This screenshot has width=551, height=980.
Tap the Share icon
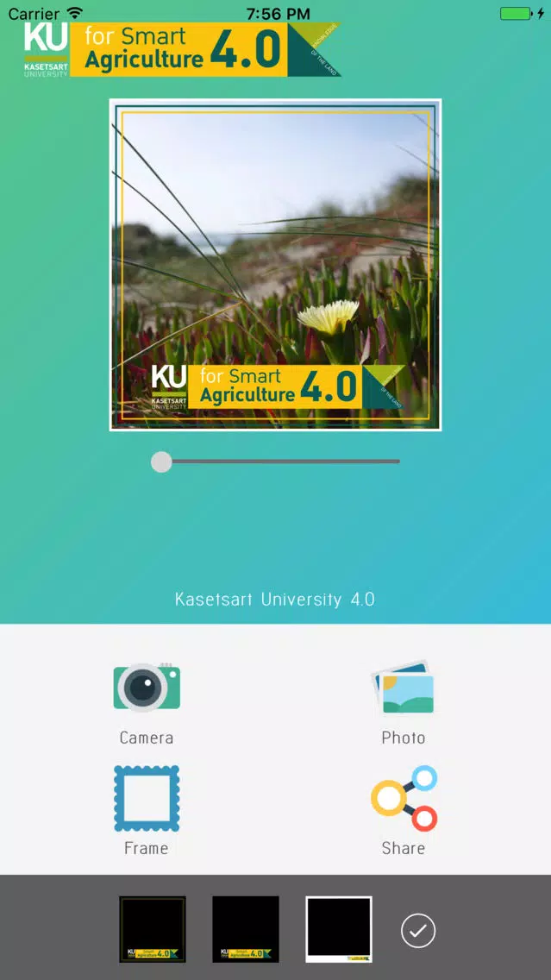(x=404, y=798)
